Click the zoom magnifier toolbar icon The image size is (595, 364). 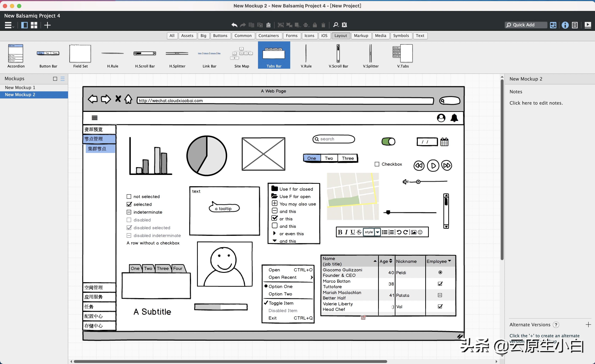click(336, 25)
